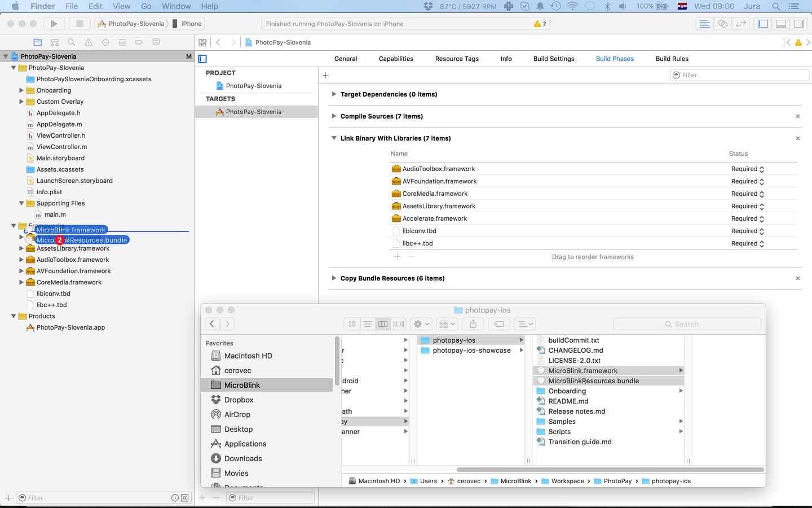Go back in editor history
The height and width of the screenshot is (508, 812).
218,42
